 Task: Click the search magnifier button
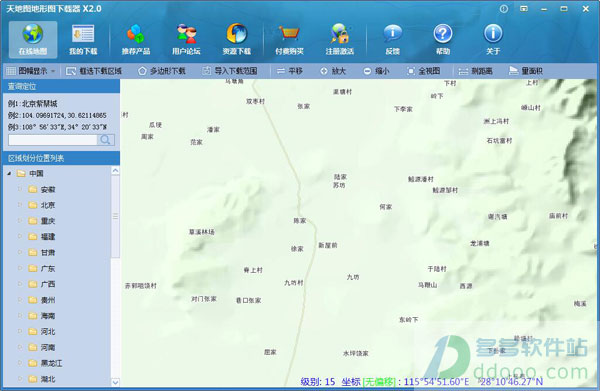point(106,140)
